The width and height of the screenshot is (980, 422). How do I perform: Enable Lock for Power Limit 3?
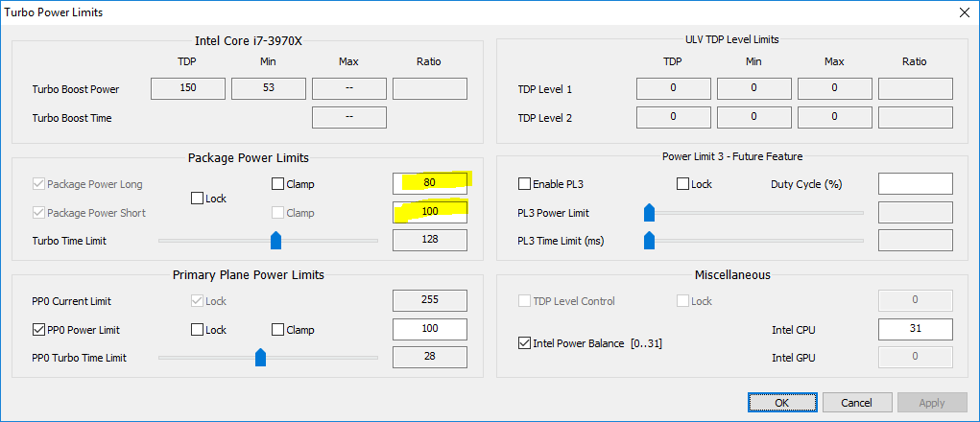(682, 184)
